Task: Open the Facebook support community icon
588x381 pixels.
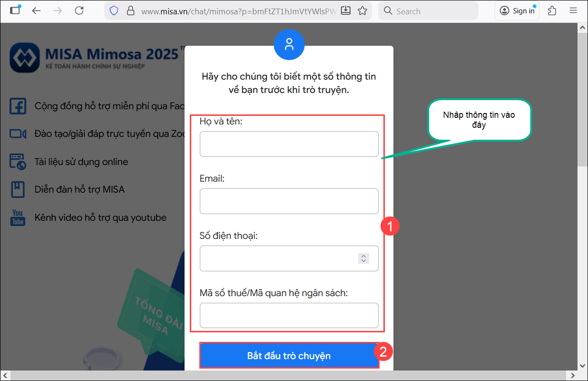Action: click(18, 106)
